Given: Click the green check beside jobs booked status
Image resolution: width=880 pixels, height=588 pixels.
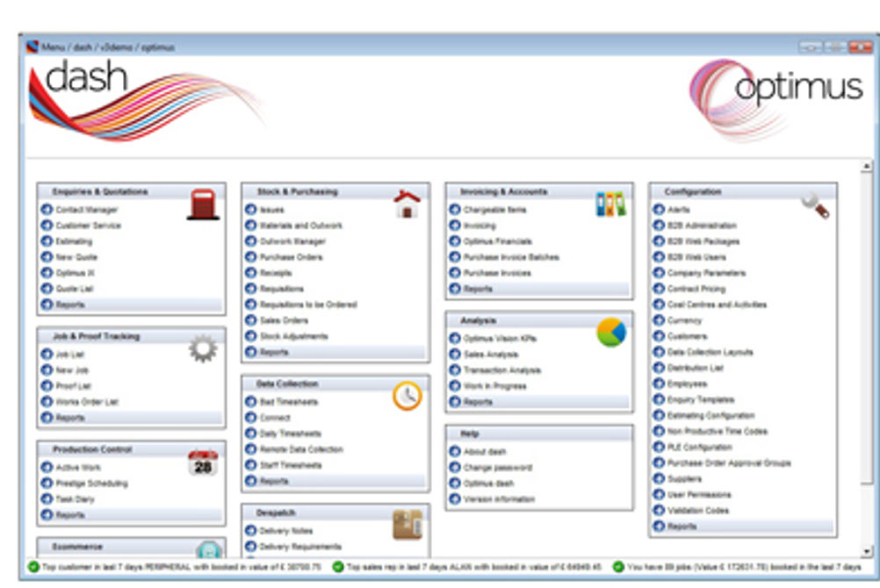Looking at the screenshot, I should (x=618, y=567).
